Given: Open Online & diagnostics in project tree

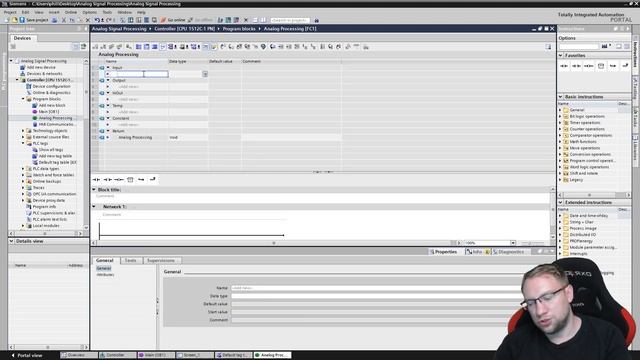Looking at the screenshot, I should [51, 93].
